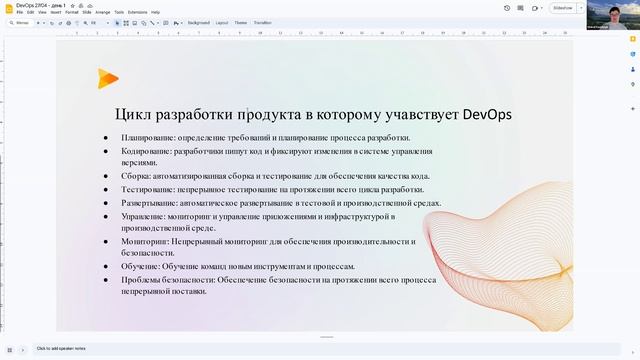
Task: Open the Edit menu
Action: click(31, 12)
